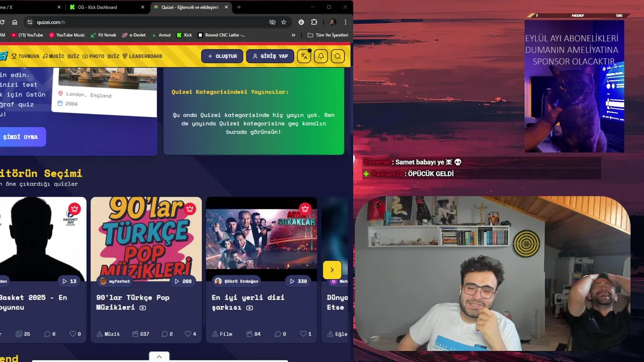Open the Rownd CNC Lathe bookmark
The width and height of the screenshot is (644, 362).
(x=221, y=35)
